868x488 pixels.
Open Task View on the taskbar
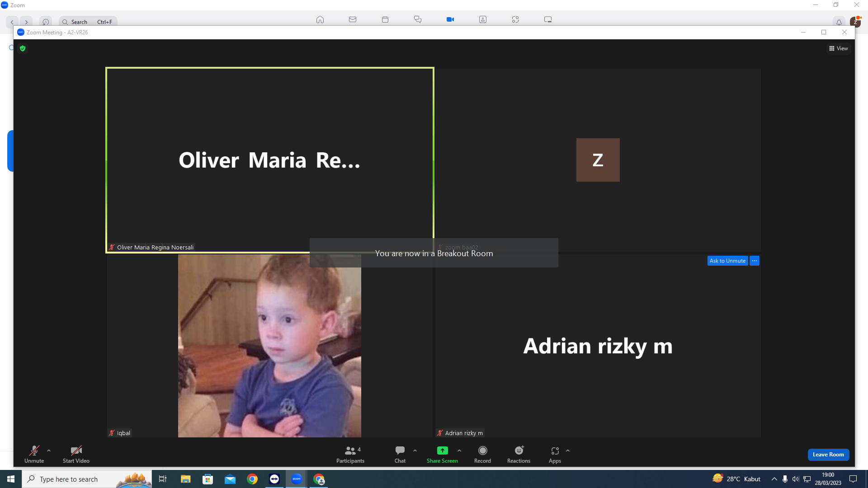[x=163, y=479]
